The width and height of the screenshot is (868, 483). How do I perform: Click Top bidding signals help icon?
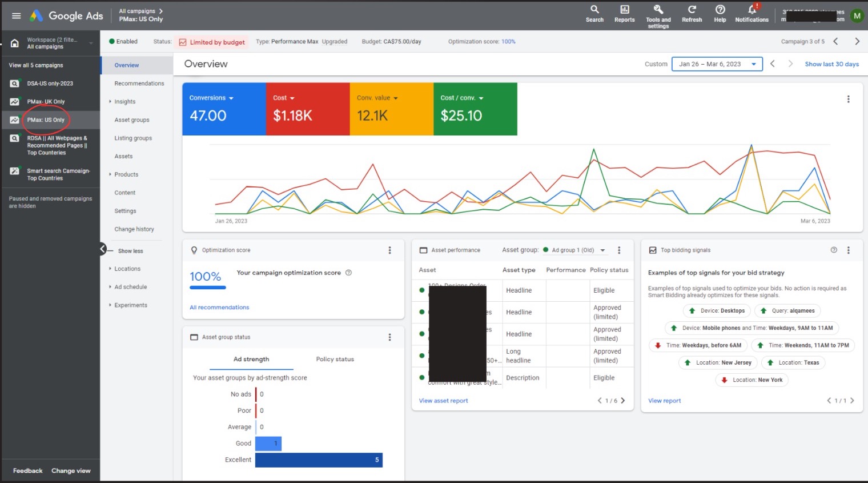point(834,250)
